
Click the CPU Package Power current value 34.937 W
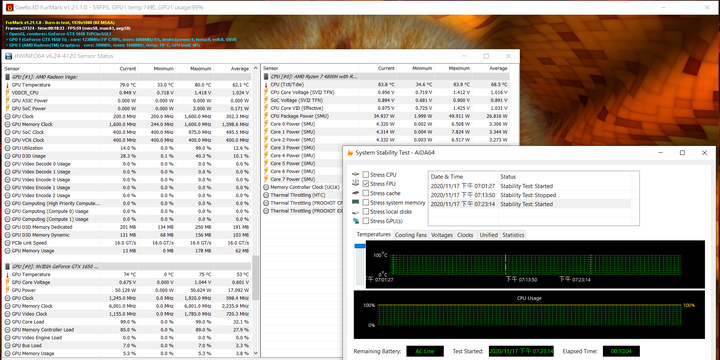pyautogui.click(x=384, y=116)
